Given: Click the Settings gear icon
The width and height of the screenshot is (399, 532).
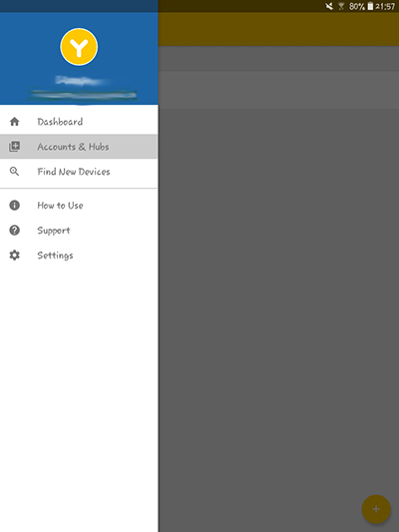Looking at the screenshot, I should (x=14, y=256).
